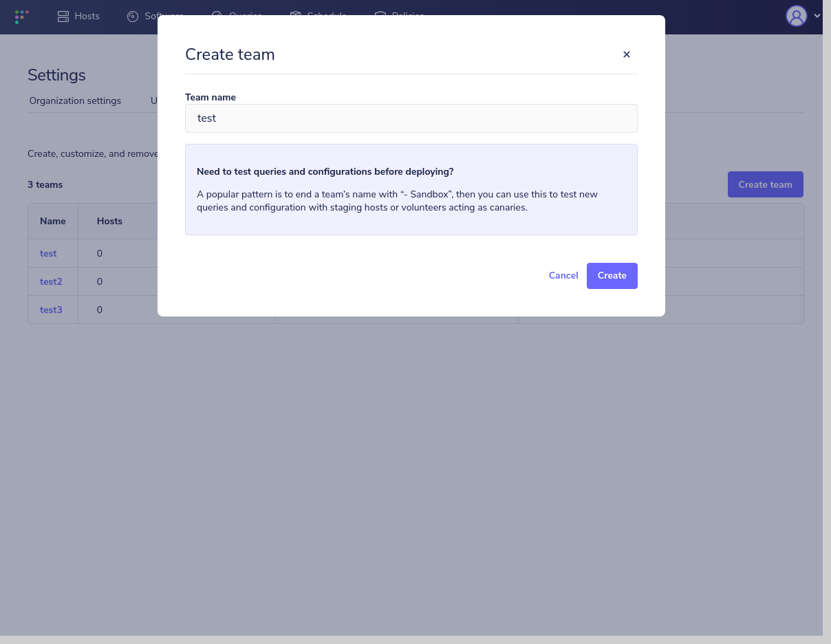Cancel the team creation

point(563,276)
